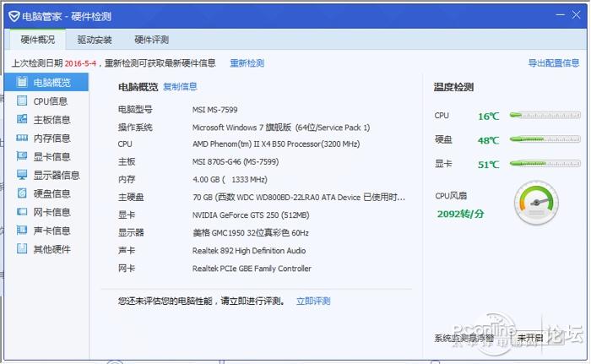591x364 pixels.
Task: Close the 硬件检测 window
Action: click(x=576, y=14)
